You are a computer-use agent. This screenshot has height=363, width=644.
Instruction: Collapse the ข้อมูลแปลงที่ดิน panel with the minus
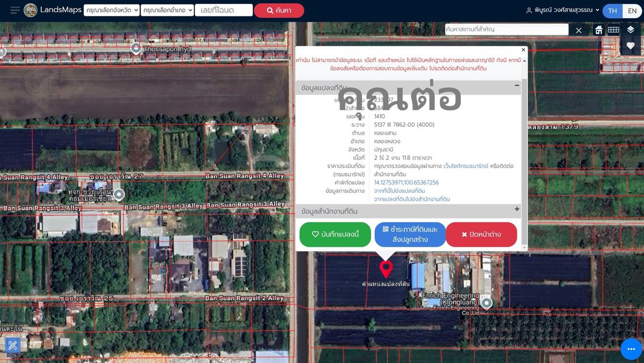[516, 86]
